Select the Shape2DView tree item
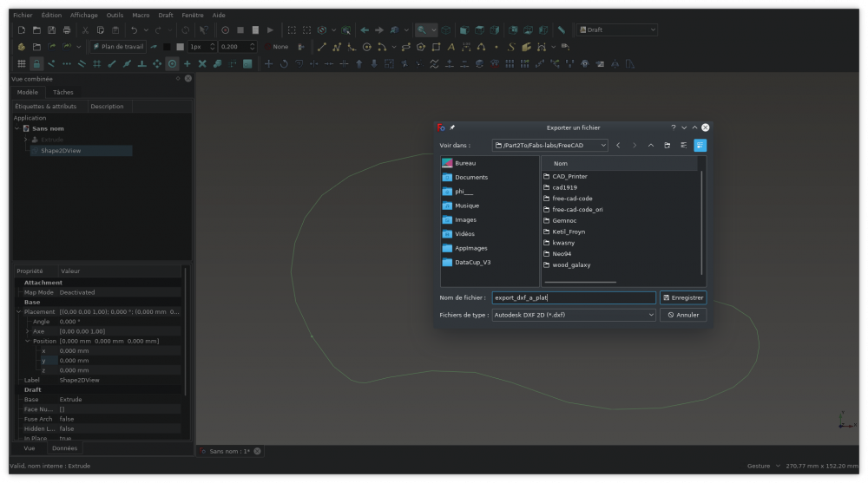This screenshot has width=868, height=483. tap(82, 151)
